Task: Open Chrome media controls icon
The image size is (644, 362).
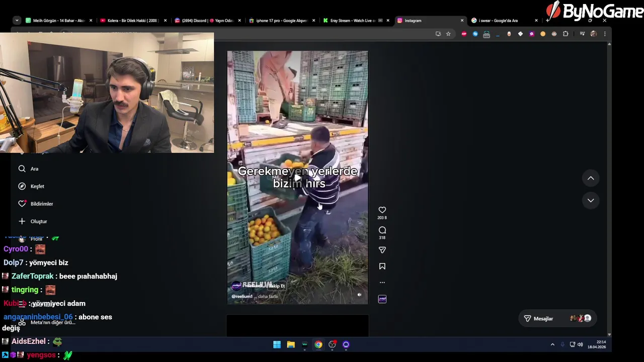Action: tap(582, 34)
